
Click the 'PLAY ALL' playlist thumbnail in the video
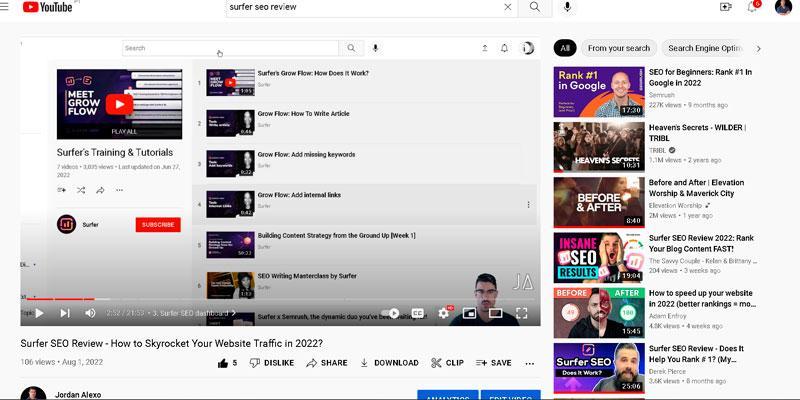pos(119,104)
